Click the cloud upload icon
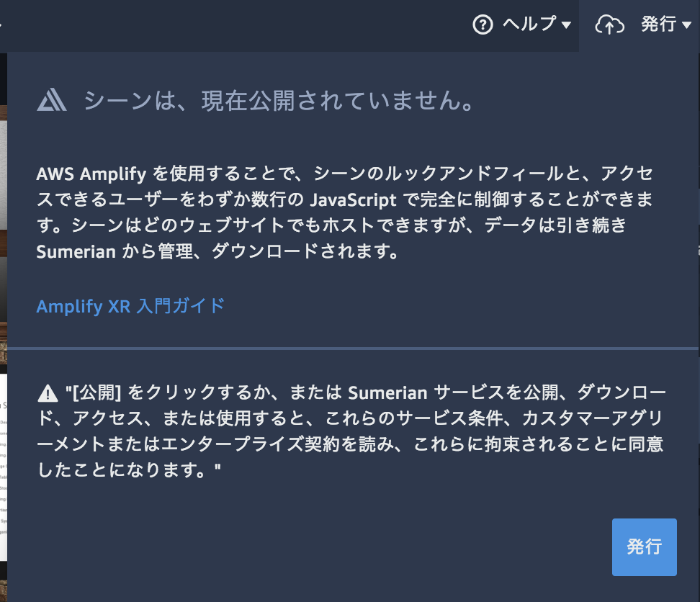The height and width of the screenshot is (602, 700). [x=609, y=24]
